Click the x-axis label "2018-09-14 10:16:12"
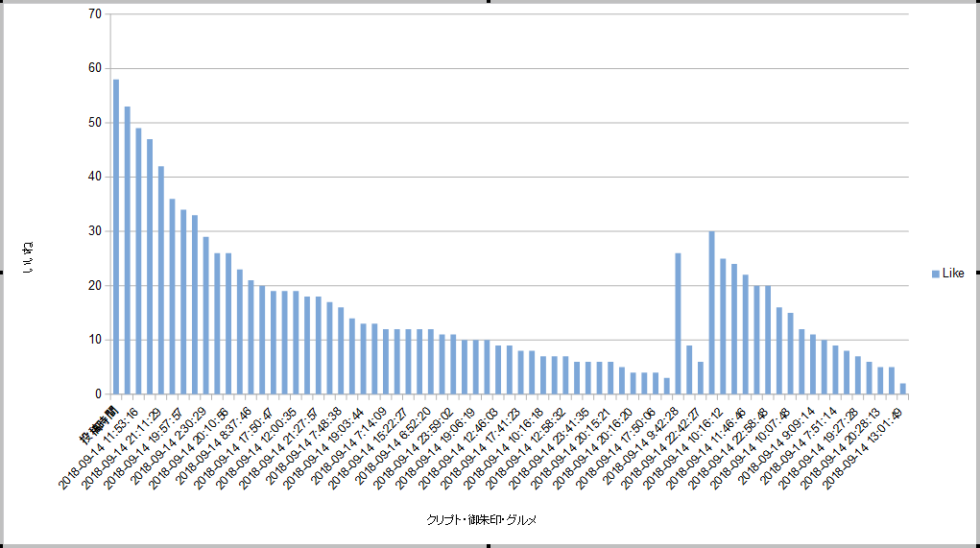Viewport: 980px width, 548px height. [x=684, y=449]
